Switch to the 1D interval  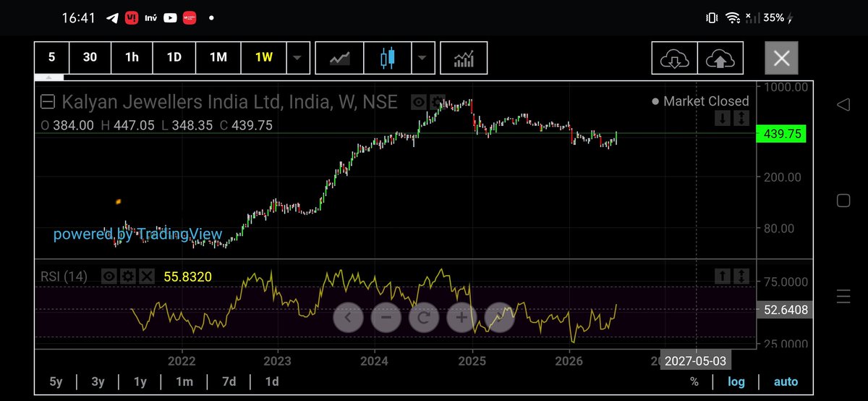pyautogui.click(x=174, y=58)
